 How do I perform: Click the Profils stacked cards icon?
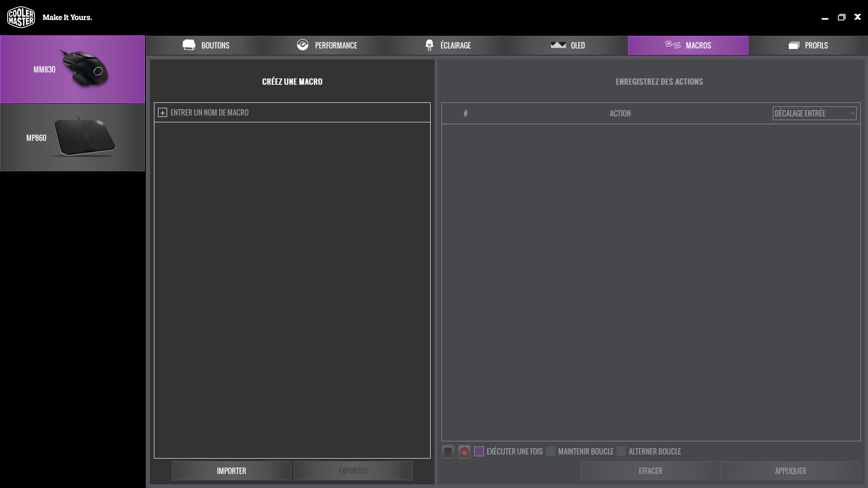pyautogui.click(x=794, y=45)
